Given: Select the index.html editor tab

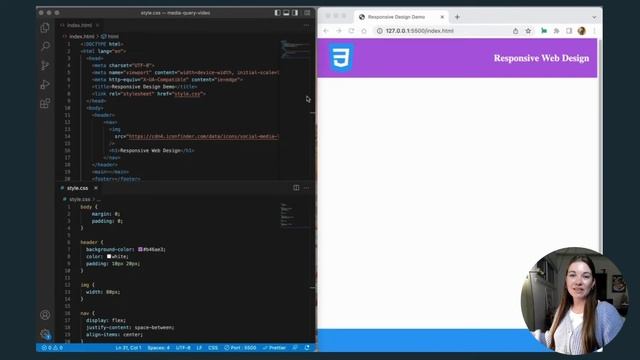Looking at the screenshot, I should click(x=79, y=25).
